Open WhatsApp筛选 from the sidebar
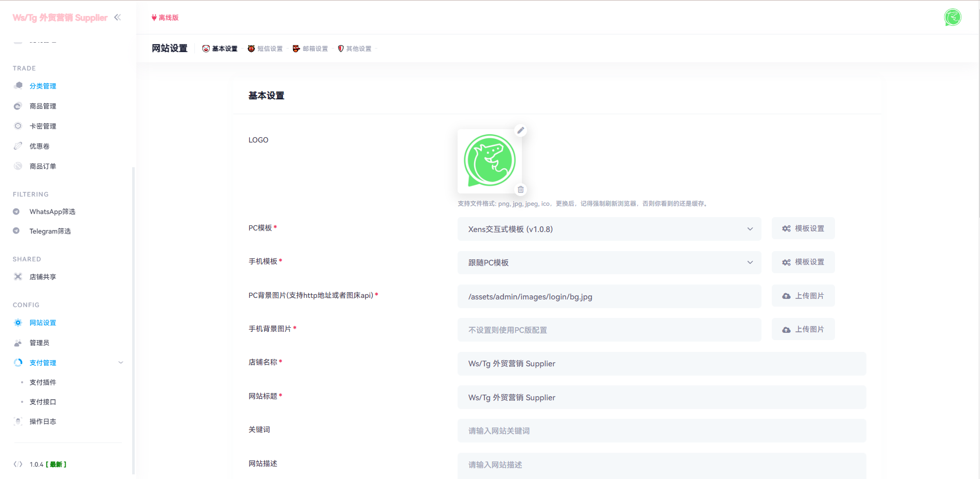980x479 pixels. (52, 211)
